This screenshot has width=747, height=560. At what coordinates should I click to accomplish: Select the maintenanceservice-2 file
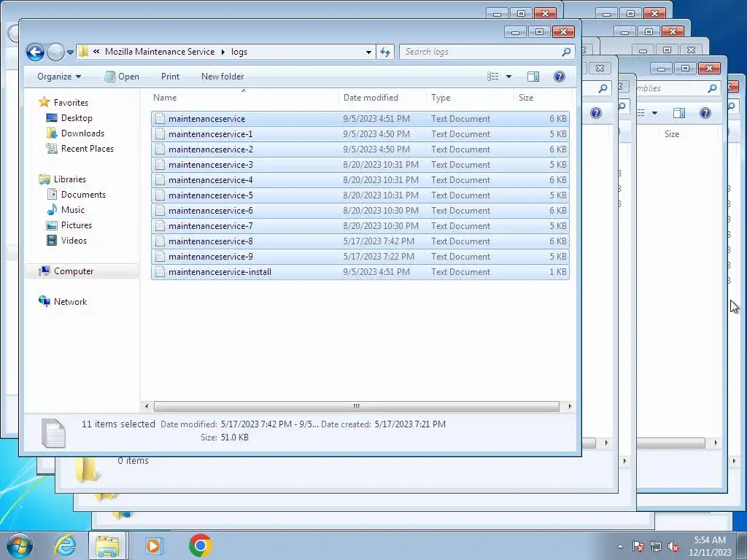360,149
